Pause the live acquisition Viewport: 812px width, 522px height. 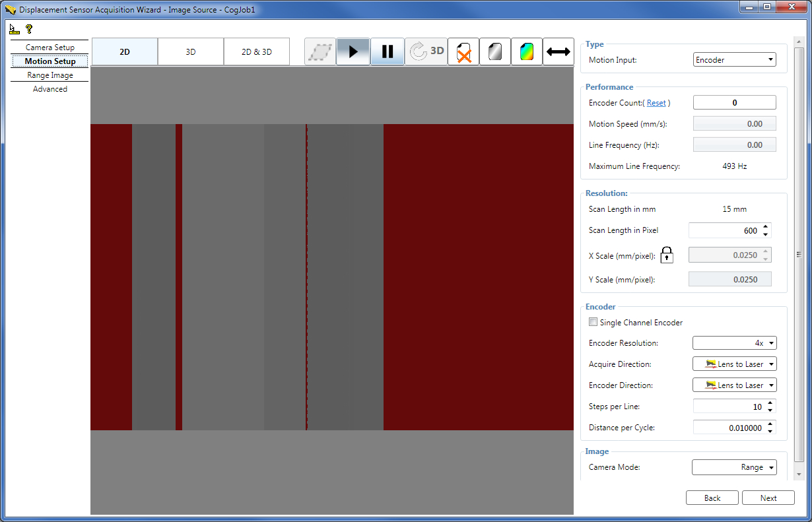click(388, 51)
